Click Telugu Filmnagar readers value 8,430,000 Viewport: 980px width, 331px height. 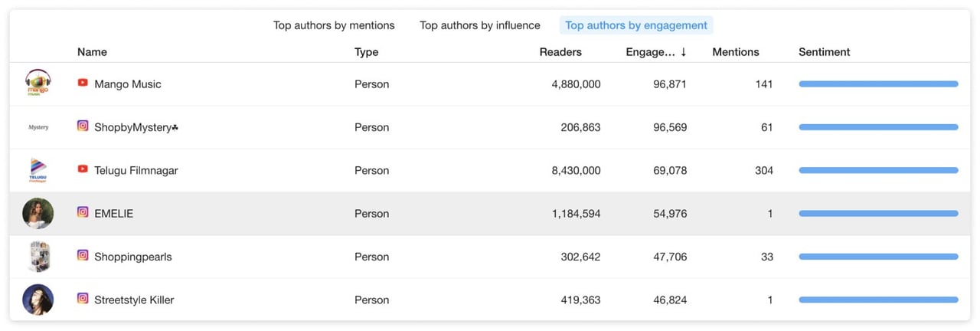point(576,170)
